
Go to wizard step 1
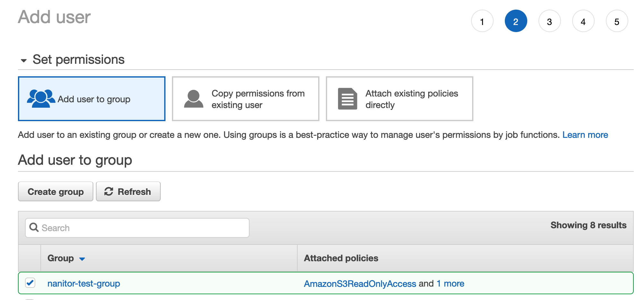pos(482,21)
